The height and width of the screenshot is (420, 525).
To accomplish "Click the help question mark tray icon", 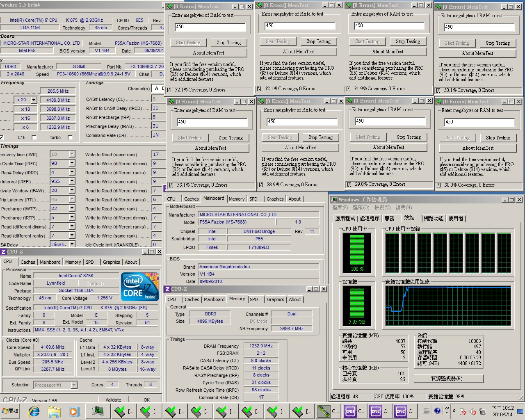I will 437,411.
